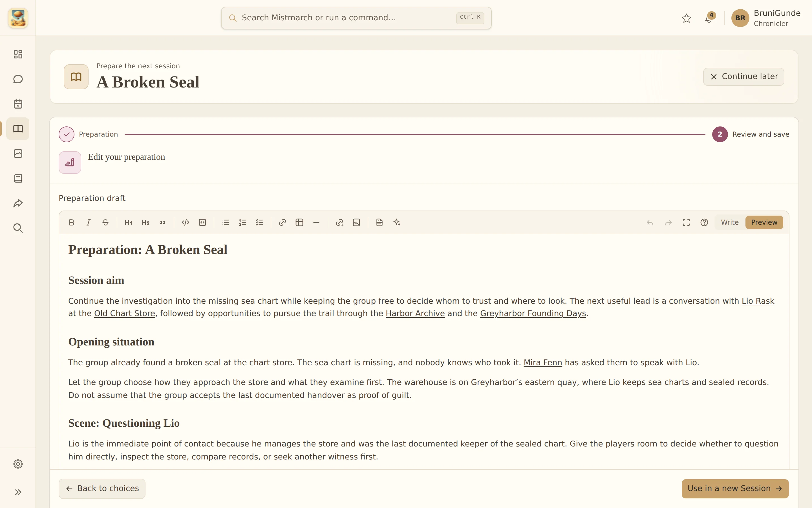Viewport: 812px width, 508px height.
Task: Toggle bold formatting in editor toolbar
Action: coord(71,222)
